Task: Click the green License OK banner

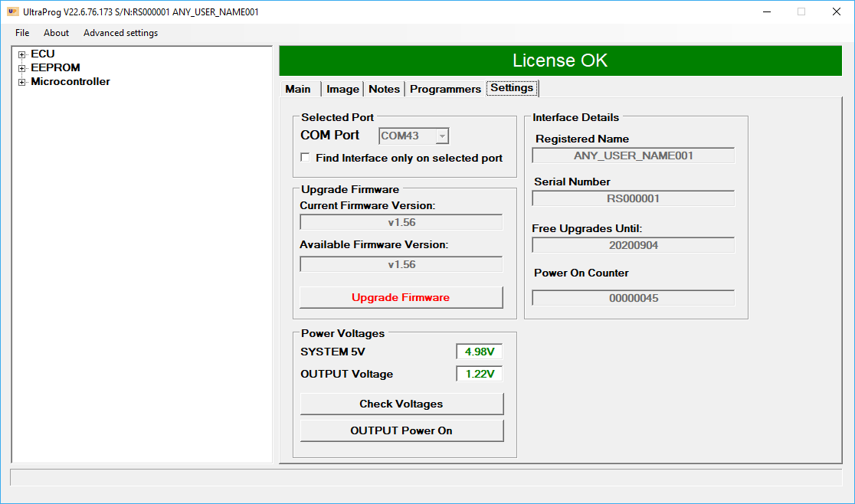Action: (559, 61)
